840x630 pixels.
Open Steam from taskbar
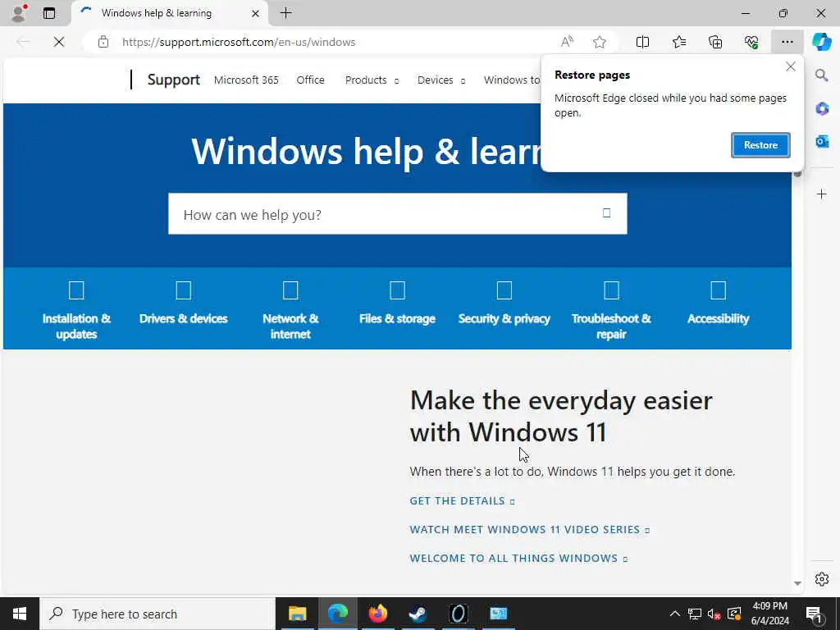418,614
